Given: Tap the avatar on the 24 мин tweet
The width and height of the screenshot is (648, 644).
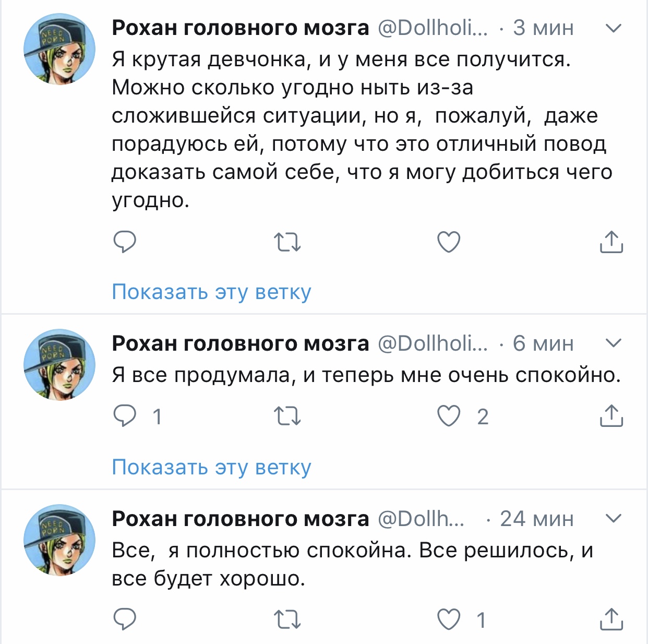Looking at the screenshot, I should [59, 540].
